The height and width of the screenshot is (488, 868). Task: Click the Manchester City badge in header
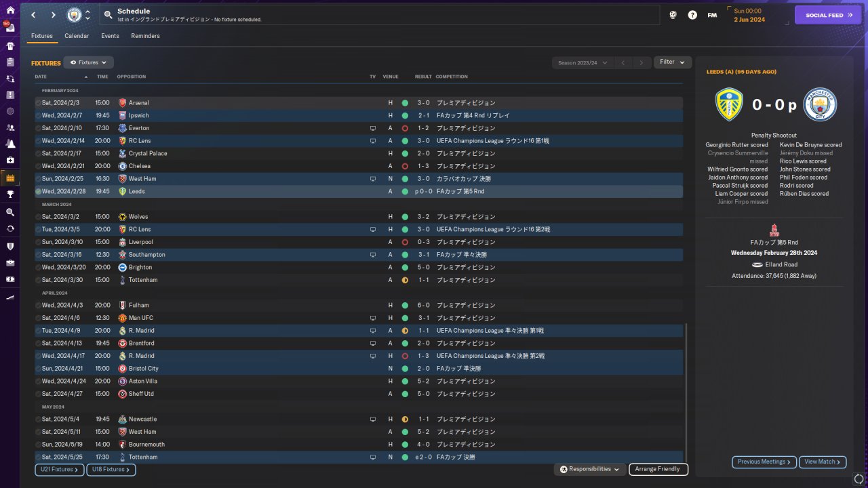74,15
